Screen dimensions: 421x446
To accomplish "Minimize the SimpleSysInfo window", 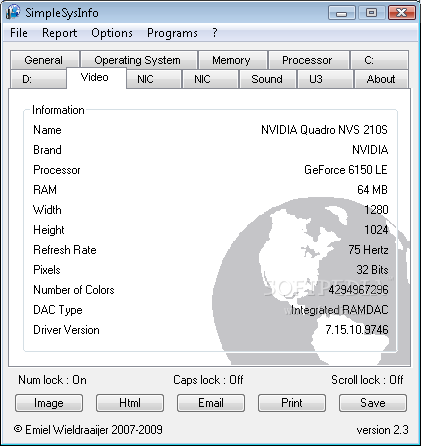I will (341, 13).
